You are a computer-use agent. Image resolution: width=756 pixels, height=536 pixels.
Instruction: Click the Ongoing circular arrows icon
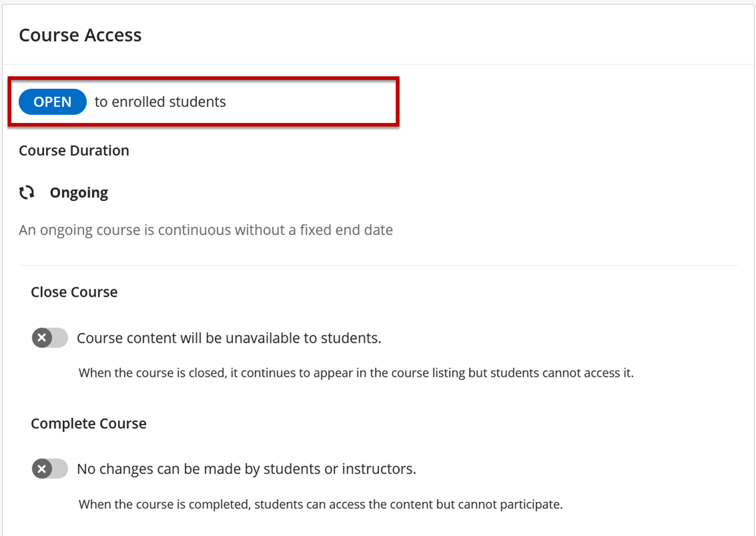tap(27, 192)
